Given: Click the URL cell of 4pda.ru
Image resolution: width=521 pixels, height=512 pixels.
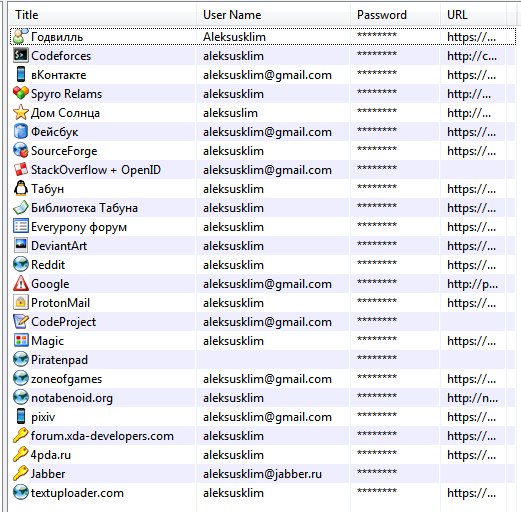Looking at the screenshot, I should coord(471,455).
